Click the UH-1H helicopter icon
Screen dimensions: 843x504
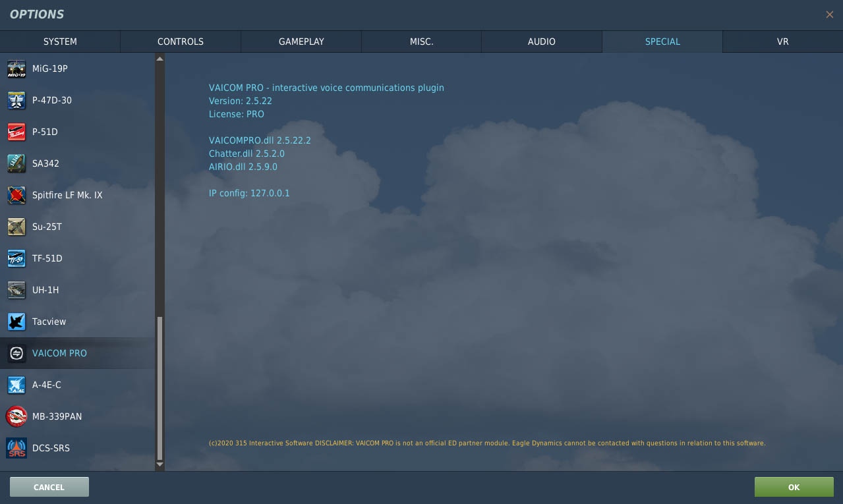coord(16,290)
